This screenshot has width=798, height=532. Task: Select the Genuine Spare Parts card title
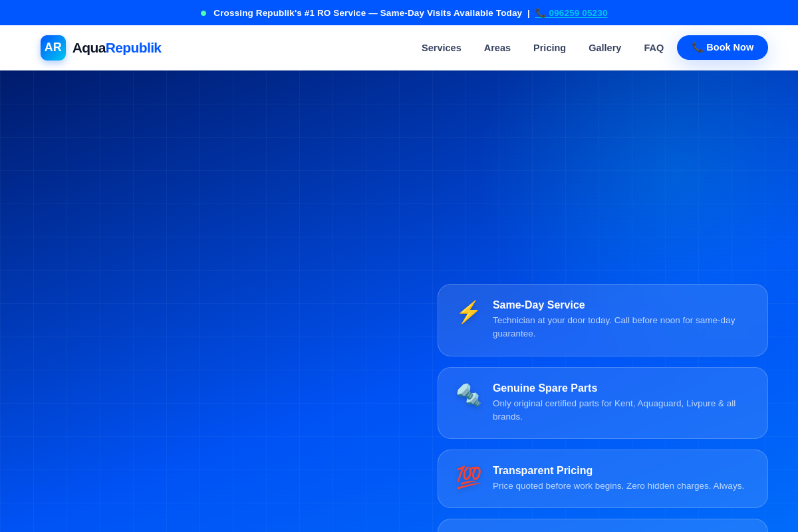point(545,388)
